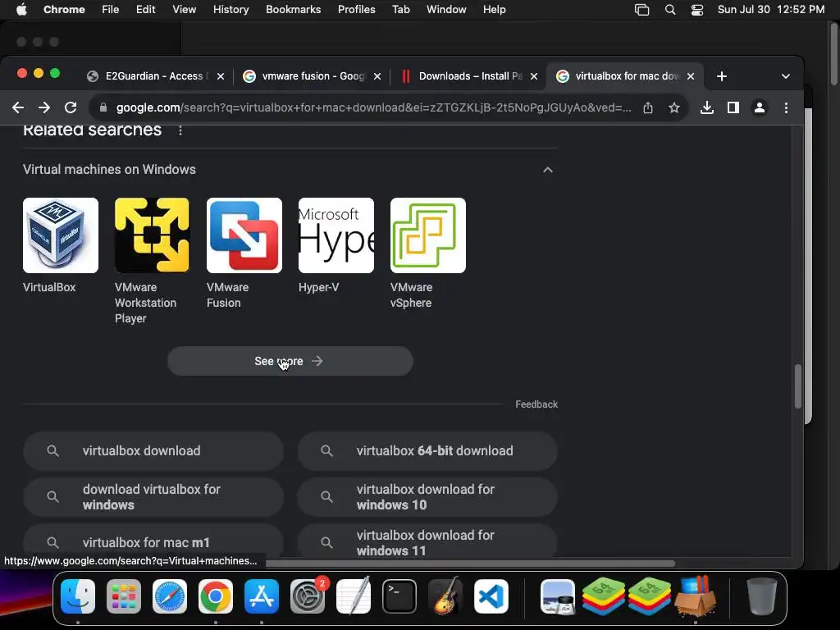Viewport: 840px width, 630px height.
Task: Open Hyper-V thumbnail
Action: pyautogui.click(x=336, y=235)
